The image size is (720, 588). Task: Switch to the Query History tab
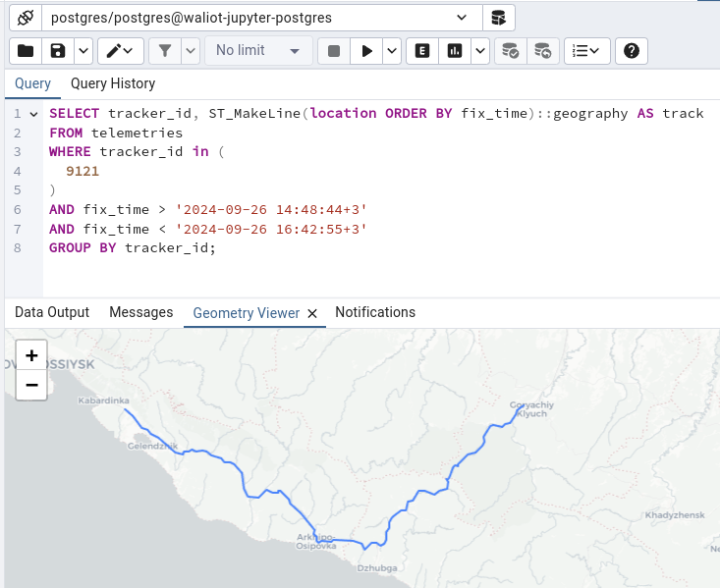pyautogui.click(x=113, y=83)
